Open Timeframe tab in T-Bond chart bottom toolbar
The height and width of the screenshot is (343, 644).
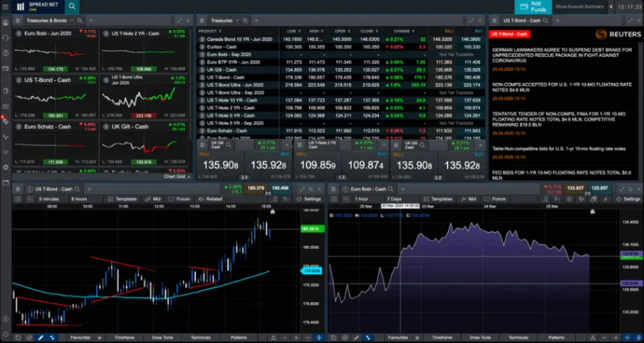(124, 338)
